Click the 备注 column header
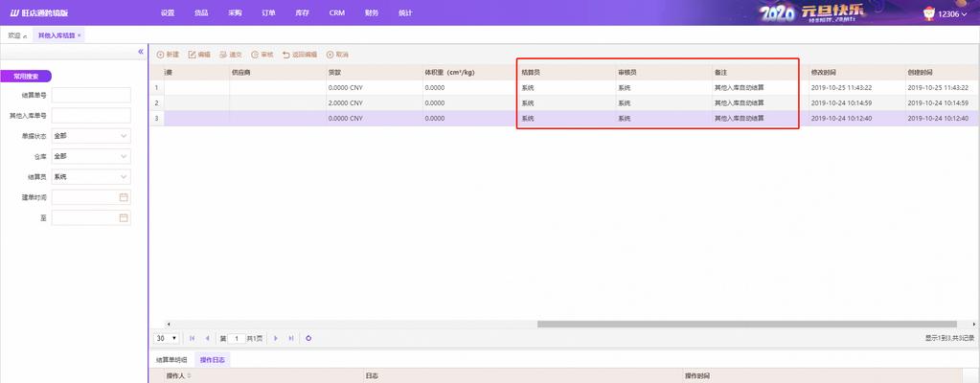Screen dimensions: 980x383 [x=760, y=73]
